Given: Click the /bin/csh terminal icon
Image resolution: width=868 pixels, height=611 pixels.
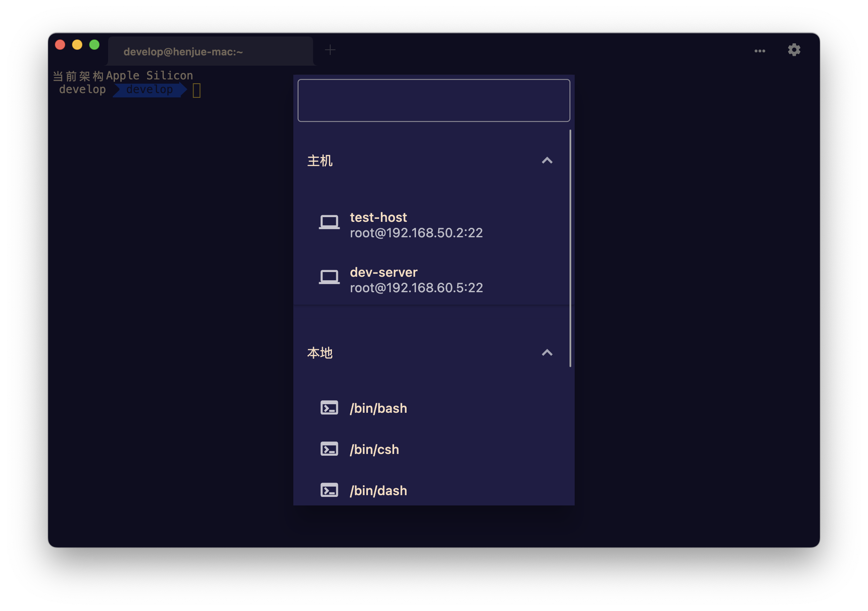Looking at the screenshot, I should 329,449.
